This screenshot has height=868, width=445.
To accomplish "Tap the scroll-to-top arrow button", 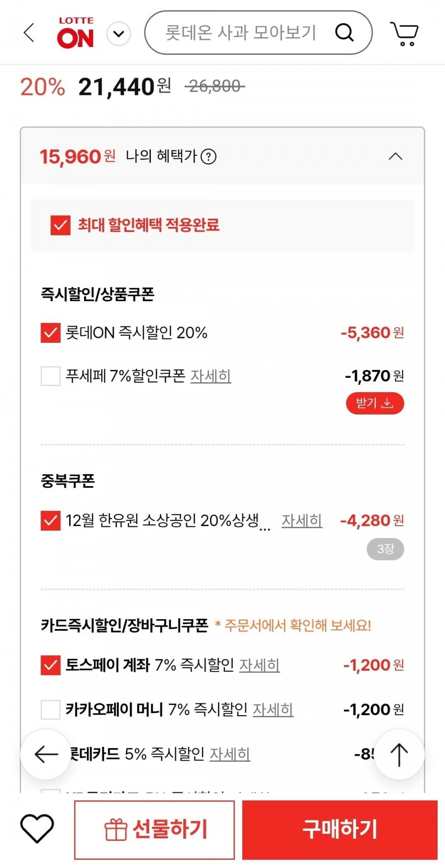I will tap(399, 754).
